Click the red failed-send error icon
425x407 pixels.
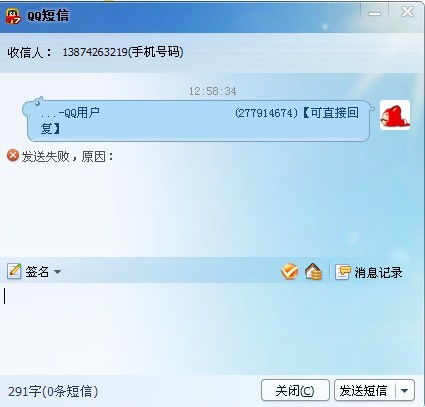[13, 156]
